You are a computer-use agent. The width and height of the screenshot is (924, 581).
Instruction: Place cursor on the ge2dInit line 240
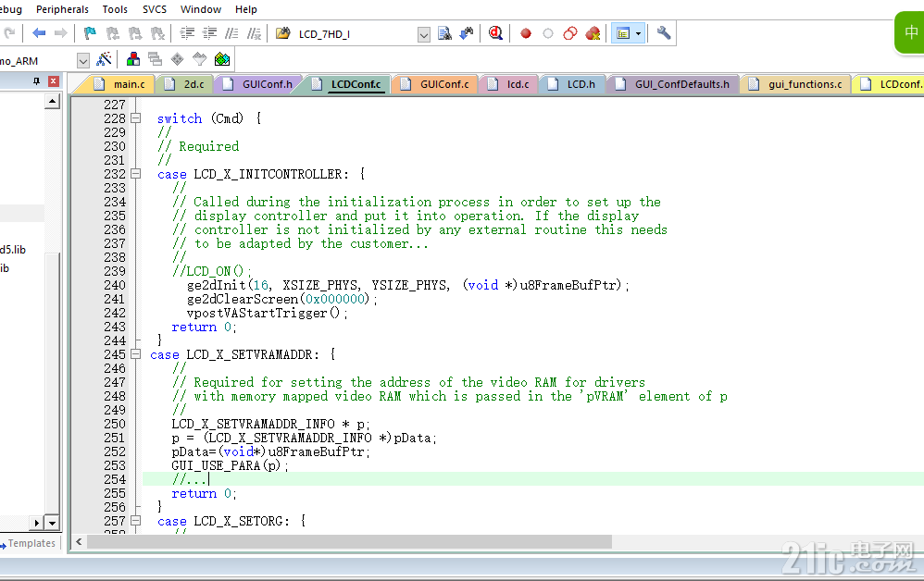click(x=407, y=286)
